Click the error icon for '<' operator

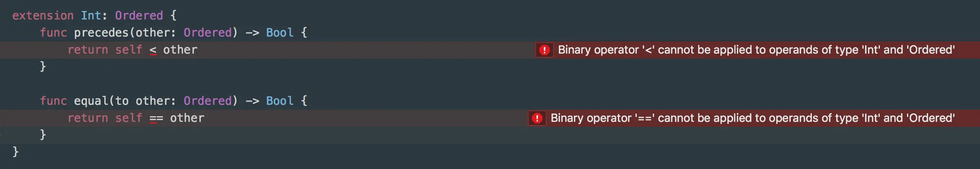(544, 50)
